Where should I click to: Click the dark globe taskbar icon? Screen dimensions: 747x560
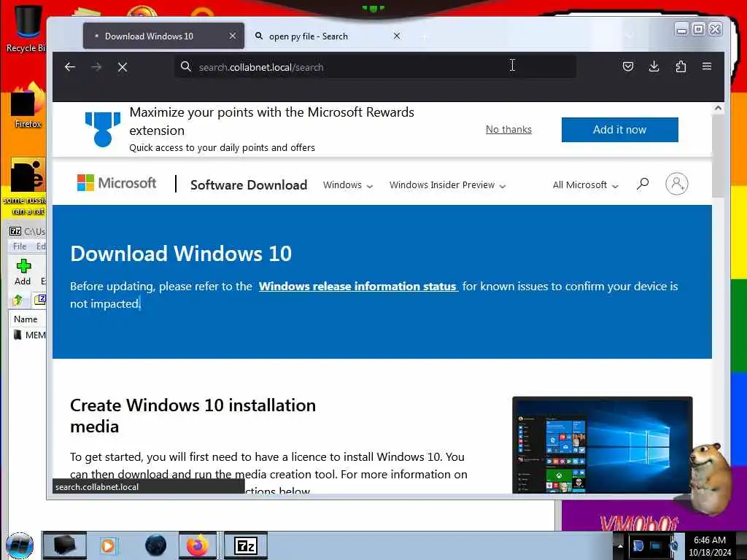click(x=156, y=545)
